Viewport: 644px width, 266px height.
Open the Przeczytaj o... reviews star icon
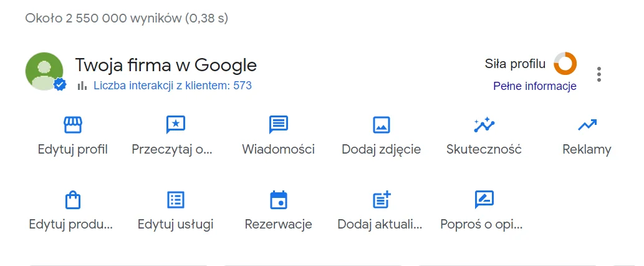pyautogui.click(x=176, y=125)
